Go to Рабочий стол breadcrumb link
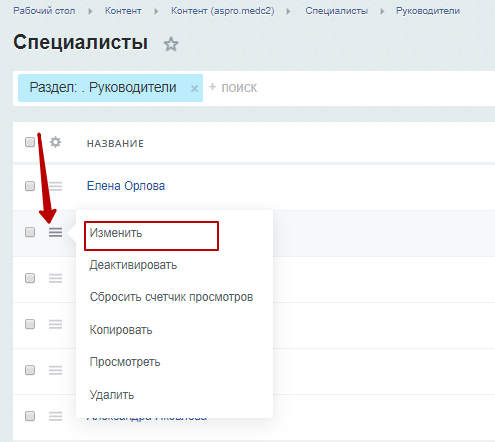 [x=44, y=11]
